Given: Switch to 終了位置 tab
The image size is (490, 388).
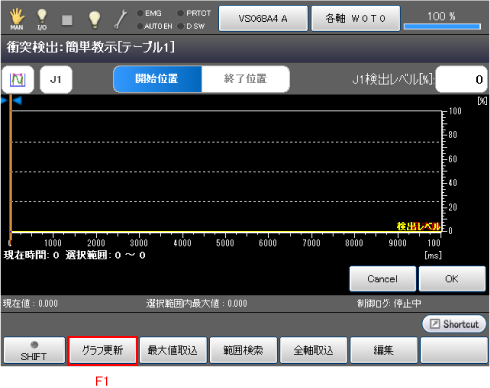Looking at the screenshot, I should click(245, 79).
